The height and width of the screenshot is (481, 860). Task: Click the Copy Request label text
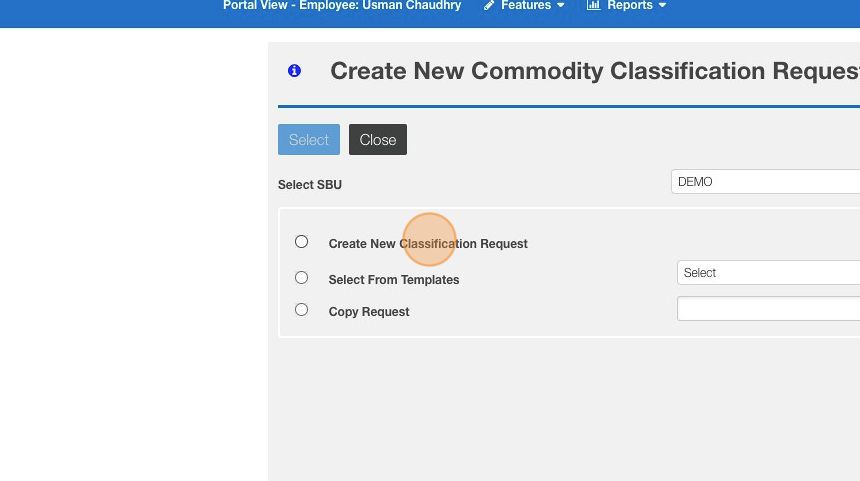click(369, 312)
